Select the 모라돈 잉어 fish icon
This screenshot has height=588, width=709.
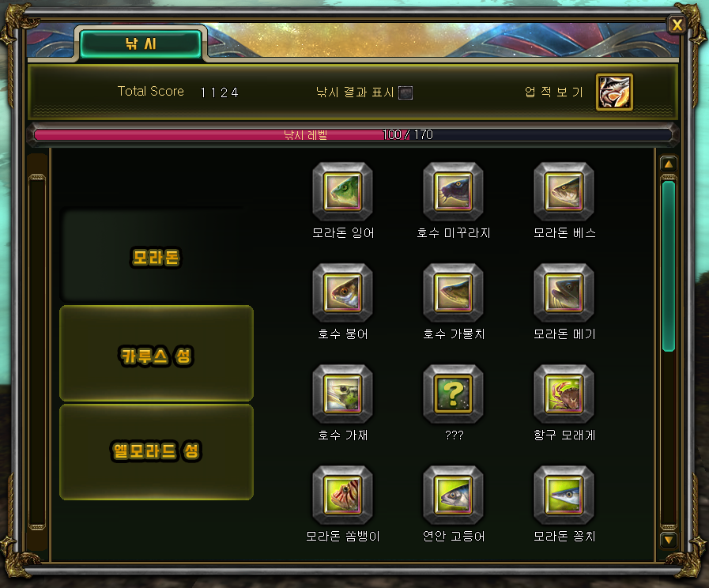(343, 191)
